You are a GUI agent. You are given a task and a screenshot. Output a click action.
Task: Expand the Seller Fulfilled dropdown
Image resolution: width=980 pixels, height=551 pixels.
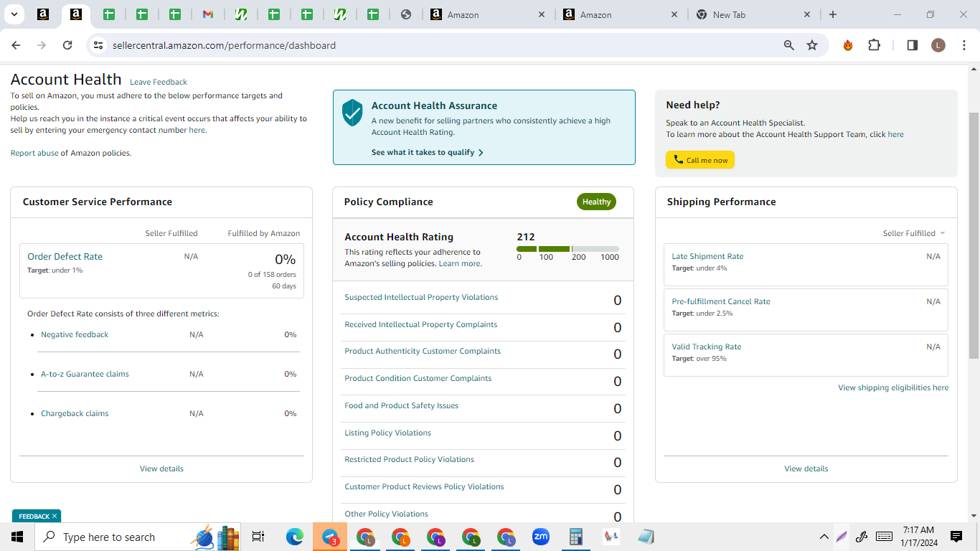tap(914, 233)
